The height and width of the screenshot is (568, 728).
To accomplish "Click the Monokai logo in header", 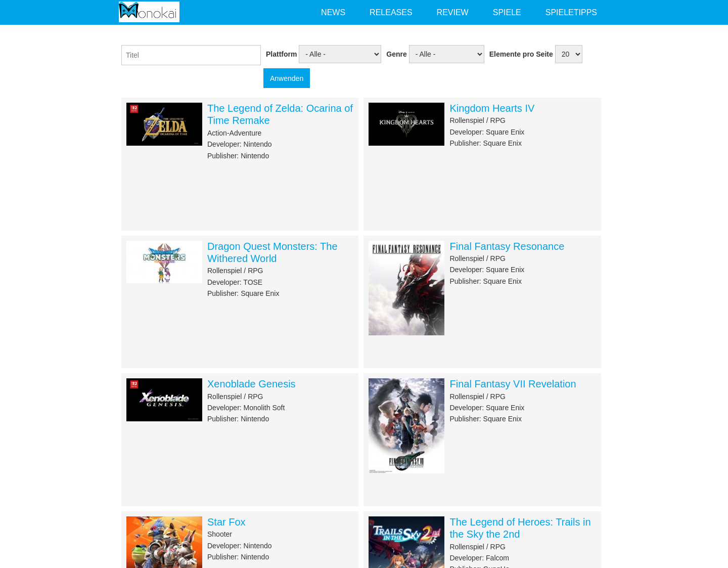I will [149, 12].
